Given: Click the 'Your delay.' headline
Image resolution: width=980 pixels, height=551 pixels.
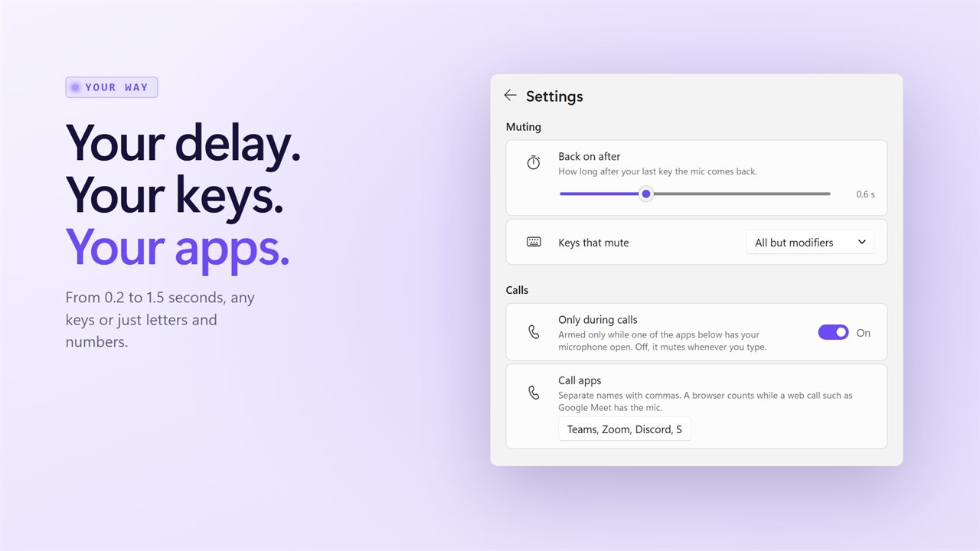Looking at the screenshot, I should 183,143.
